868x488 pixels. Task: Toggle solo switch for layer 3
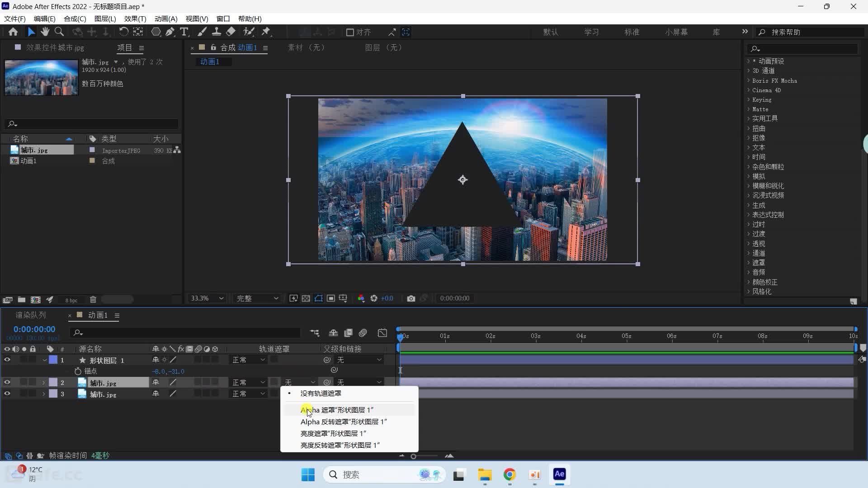coord(24,394)
